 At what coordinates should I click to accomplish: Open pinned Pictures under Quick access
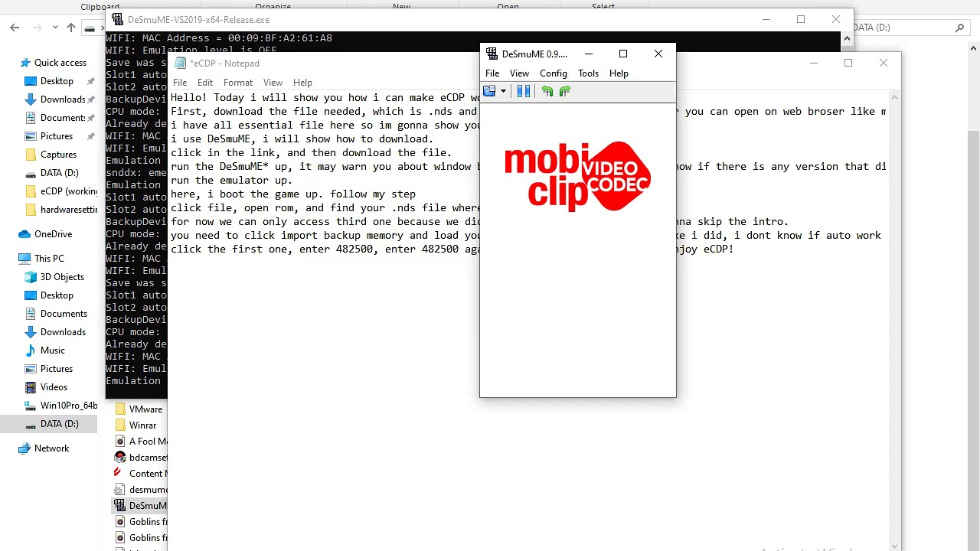point(57,136)
